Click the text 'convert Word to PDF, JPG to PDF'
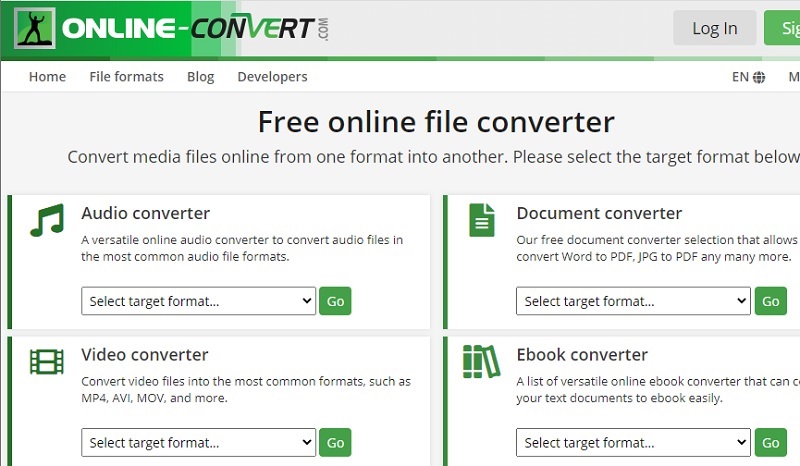 point(607,257)
